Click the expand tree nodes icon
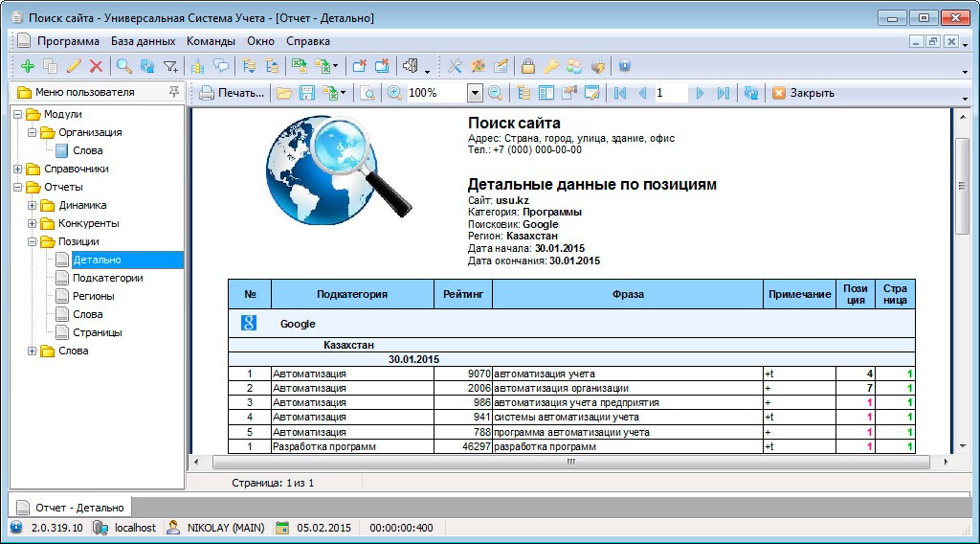980x544 pixels. 249,66
